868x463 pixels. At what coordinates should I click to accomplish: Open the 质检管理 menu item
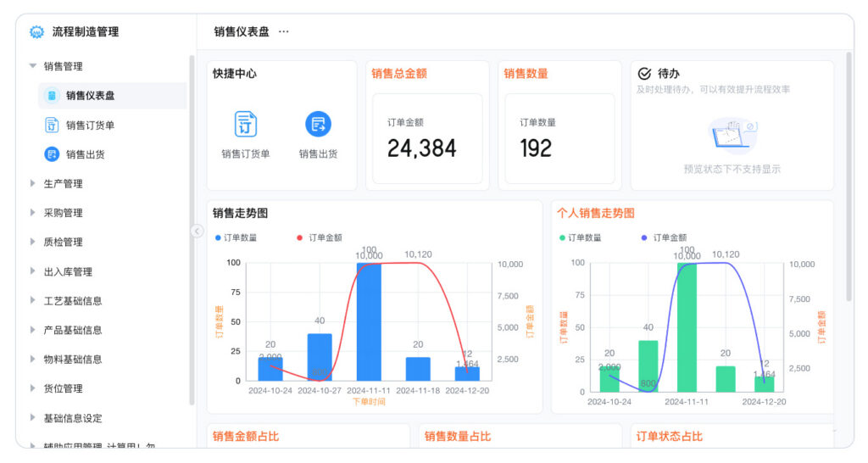[x=64, y=242]
